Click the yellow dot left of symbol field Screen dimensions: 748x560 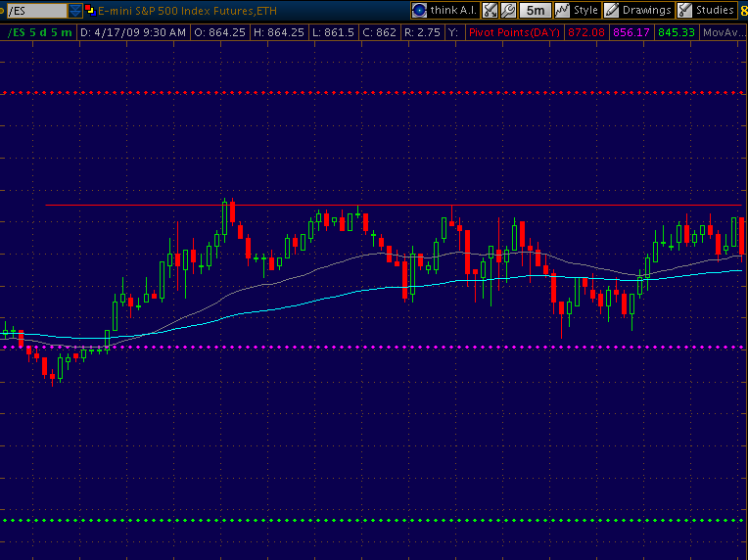[x=3, y=10]
